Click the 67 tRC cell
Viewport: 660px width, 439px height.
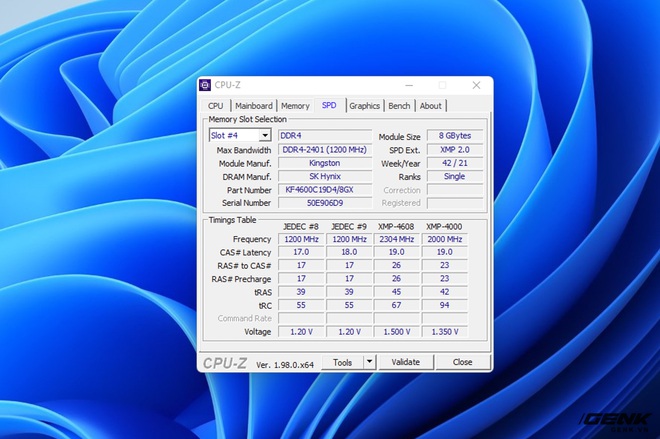(397, 305)
